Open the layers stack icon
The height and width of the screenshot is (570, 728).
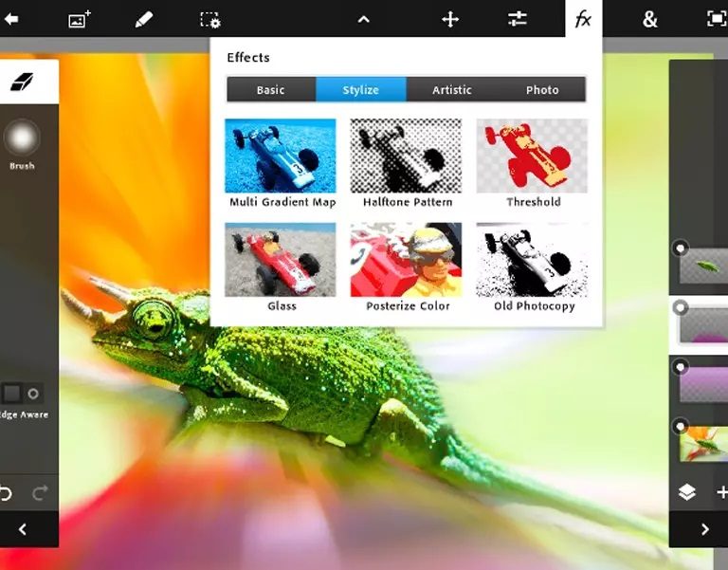[686, 492]
